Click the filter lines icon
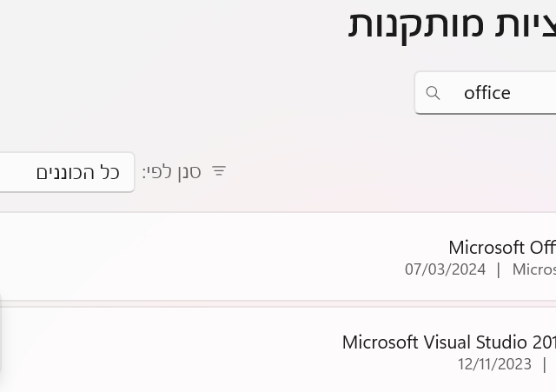The width and height of the screenshot is (556, 392). point(219,171)
